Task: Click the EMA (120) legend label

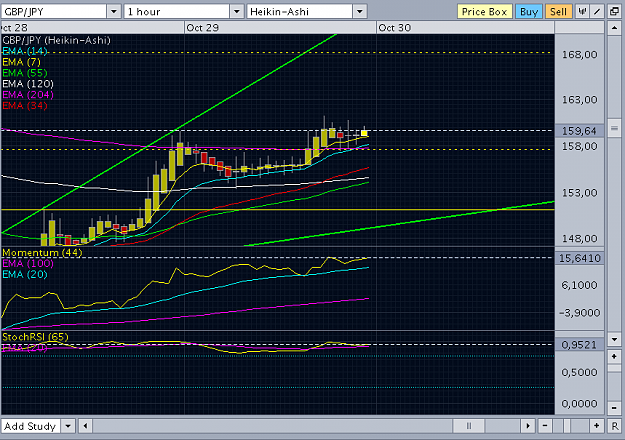Action: 28,84
